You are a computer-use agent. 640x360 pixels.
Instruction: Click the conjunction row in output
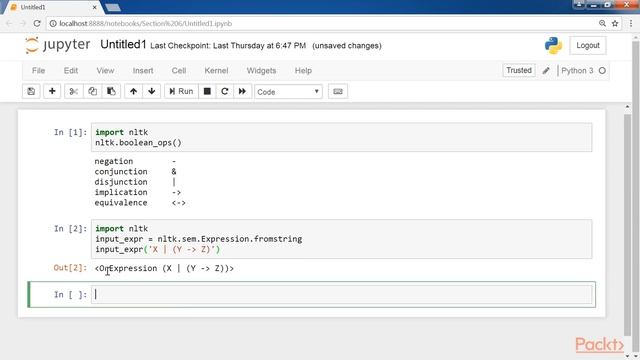point(136,171)
